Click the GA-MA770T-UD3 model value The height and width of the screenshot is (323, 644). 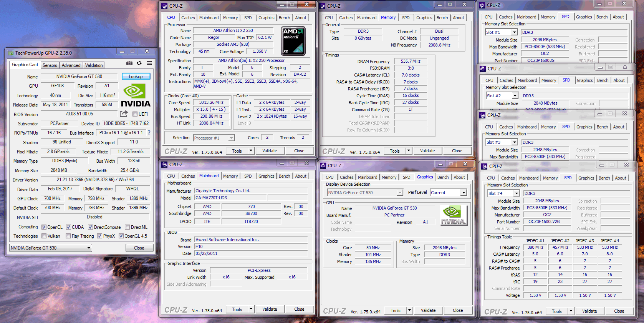(230, 198)
